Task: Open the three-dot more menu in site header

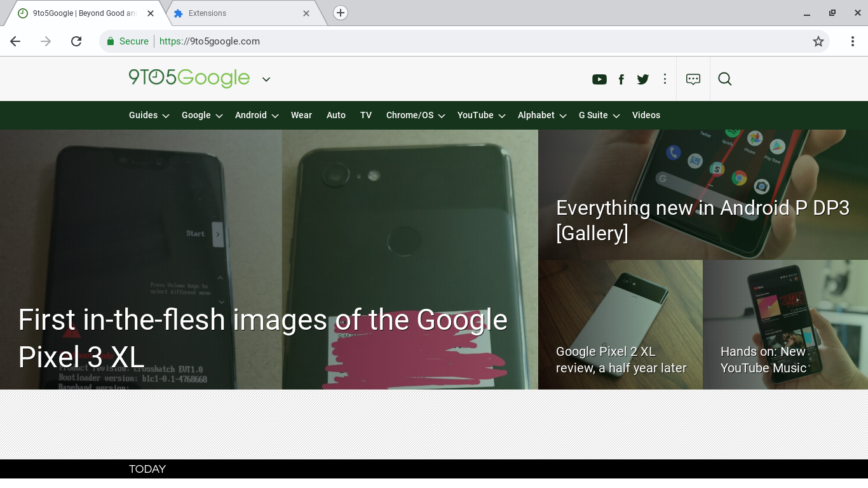Action: 665,79
